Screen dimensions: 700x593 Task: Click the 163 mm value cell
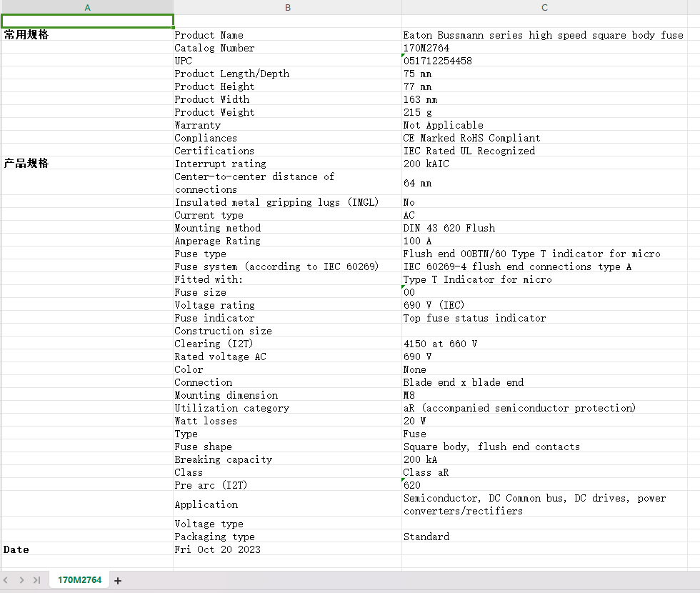[x=544, y=99]
